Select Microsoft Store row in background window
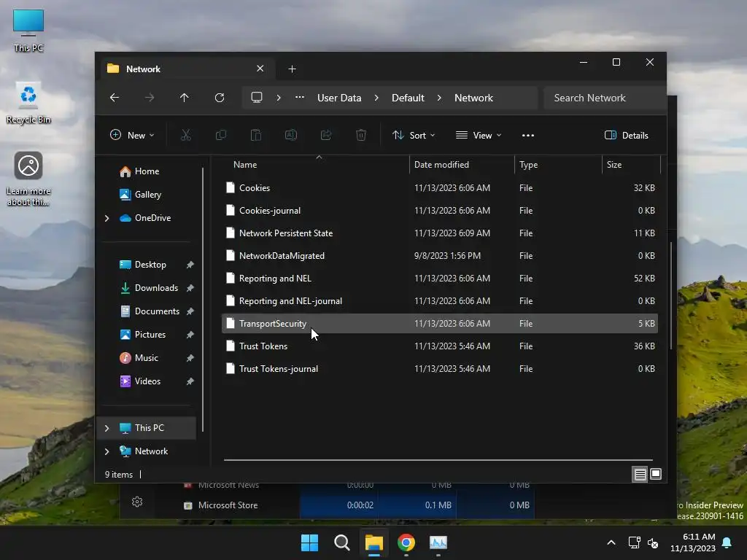 [x=357, y=505]
